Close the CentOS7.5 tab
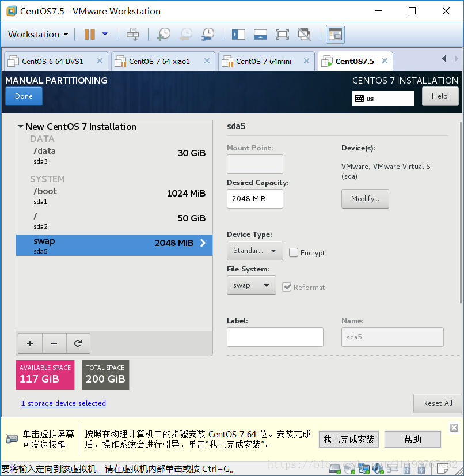Viewport: 464px width, 476px height. click(x=385, y=61)
